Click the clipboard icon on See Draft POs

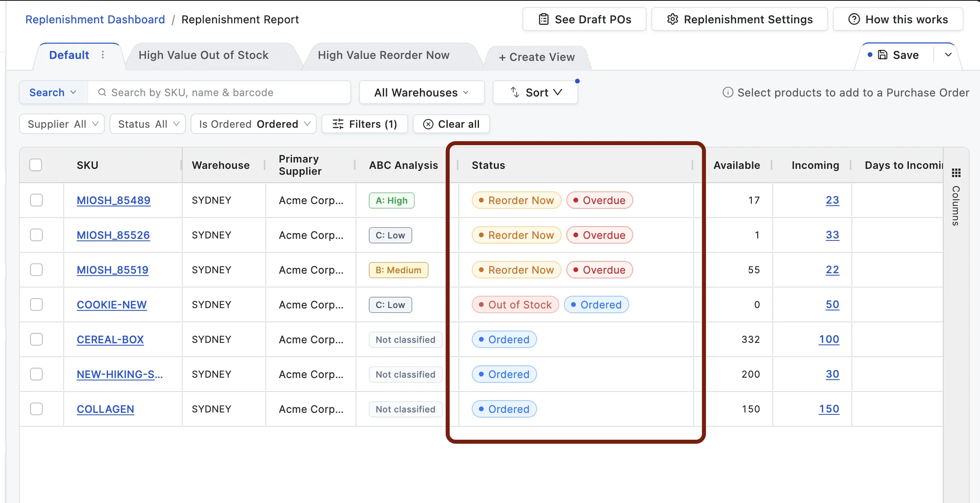543,19
